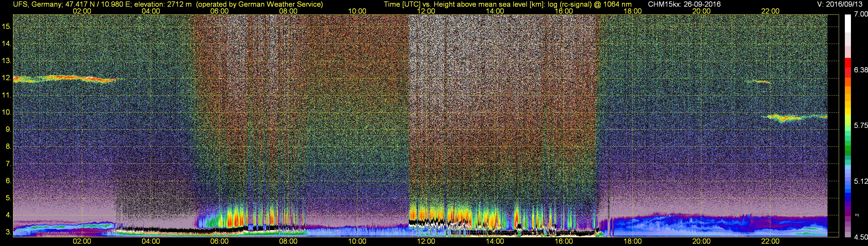The width and height of the screenshot is (868, 246).
Task: Click the 5. km height axis label
Action: coord(8,198)
